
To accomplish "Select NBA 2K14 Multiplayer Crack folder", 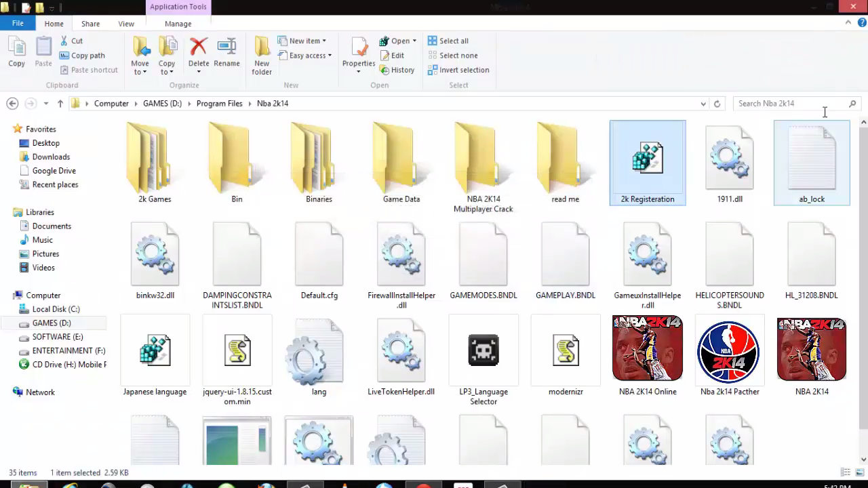I will (x=484, y=167).
